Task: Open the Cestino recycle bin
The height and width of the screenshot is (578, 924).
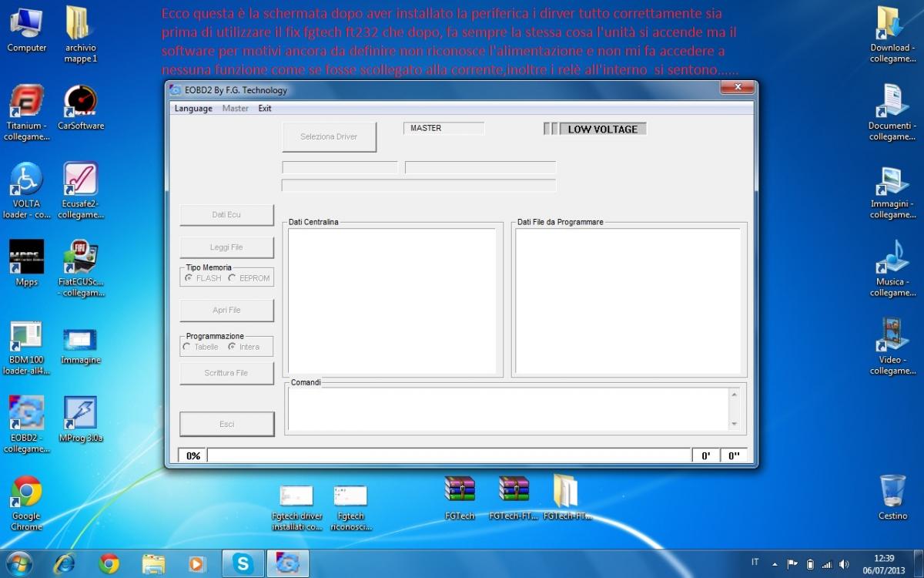Action: pyautogui.click(x=892, y=497)
